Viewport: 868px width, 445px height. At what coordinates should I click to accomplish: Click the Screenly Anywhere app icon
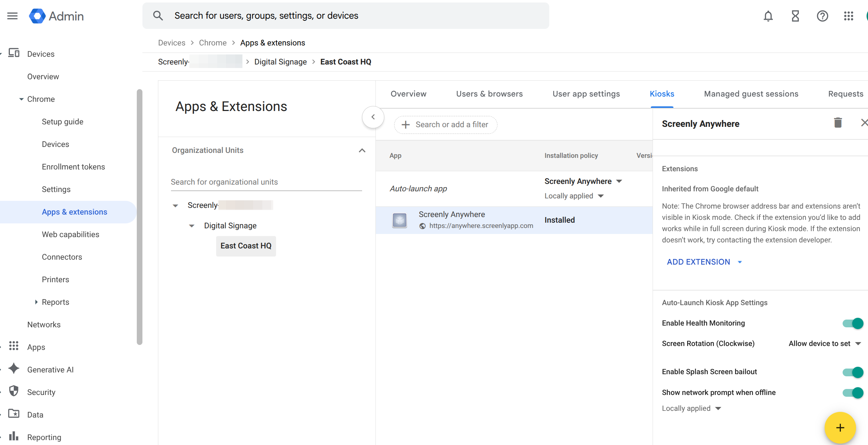[399, 221]
